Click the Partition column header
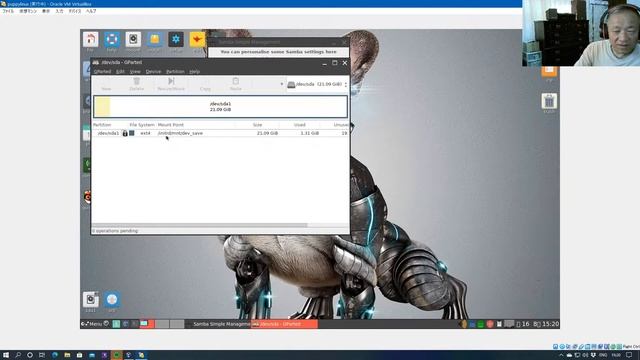 pyautogui.click(x=102, y=124)
